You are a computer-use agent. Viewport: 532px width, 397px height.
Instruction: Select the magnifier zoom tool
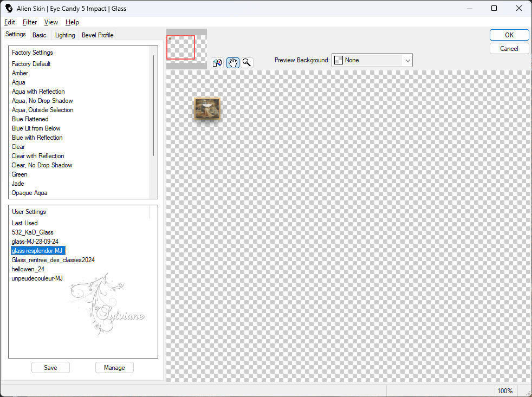[247, 63]
